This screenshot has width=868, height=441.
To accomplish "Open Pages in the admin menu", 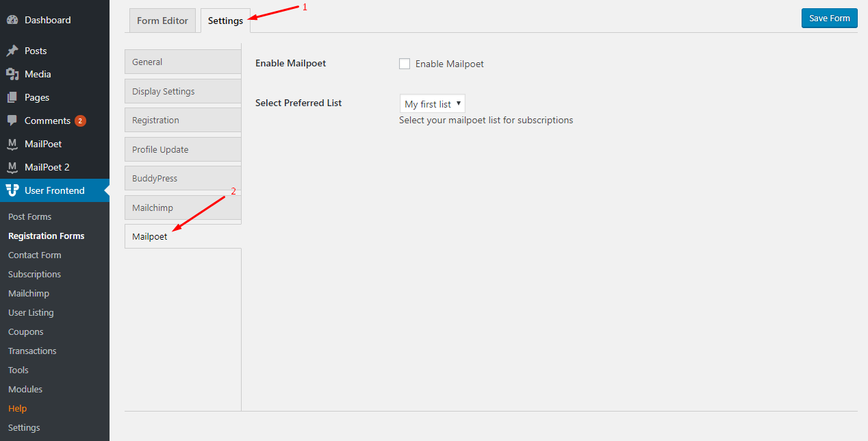I will click(x=55, y=97).
